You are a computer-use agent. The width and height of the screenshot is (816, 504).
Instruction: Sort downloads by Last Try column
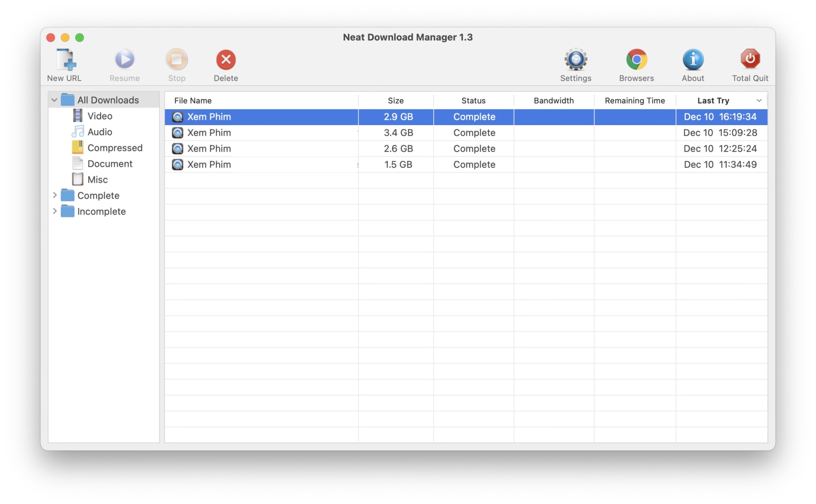click(713, 100)
